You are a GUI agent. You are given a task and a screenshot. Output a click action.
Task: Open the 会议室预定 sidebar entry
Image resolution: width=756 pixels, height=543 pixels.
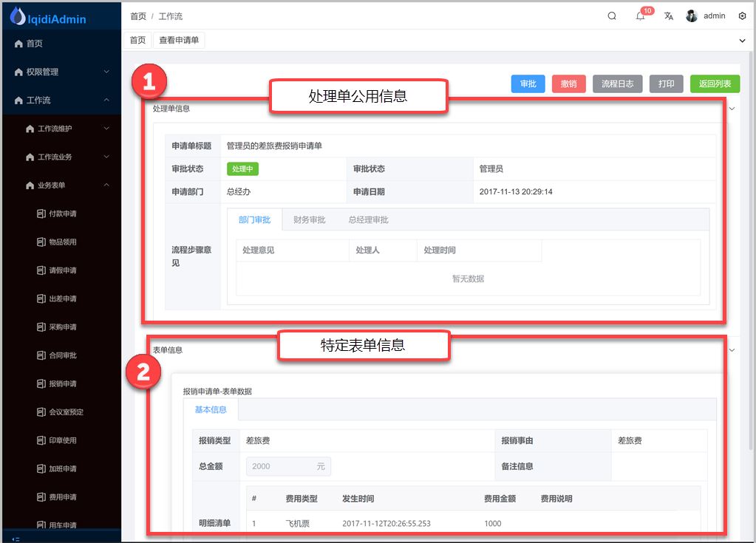[x=63, y=412]
